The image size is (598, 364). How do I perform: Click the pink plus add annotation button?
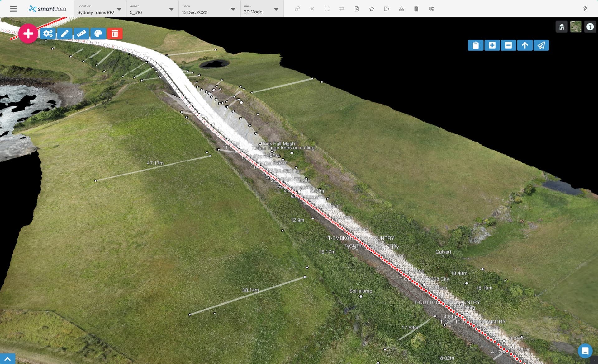click(x=28, y=33)
